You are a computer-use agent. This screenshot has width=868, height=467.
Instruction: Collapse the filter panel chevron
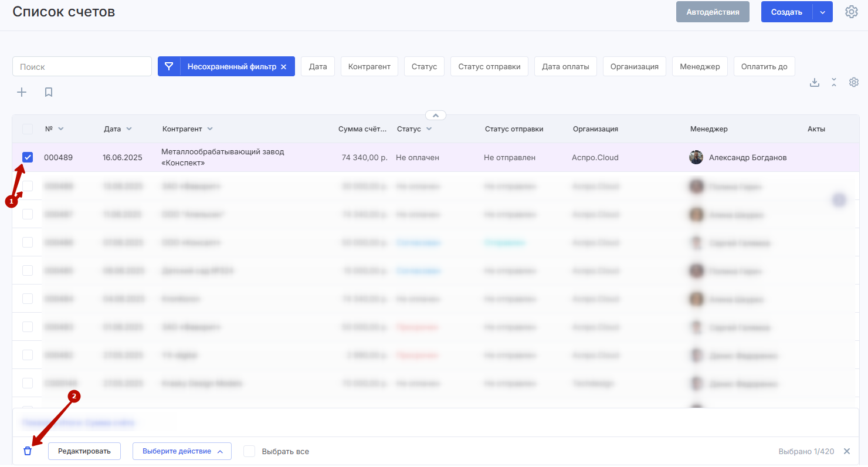tap(436, 115)
